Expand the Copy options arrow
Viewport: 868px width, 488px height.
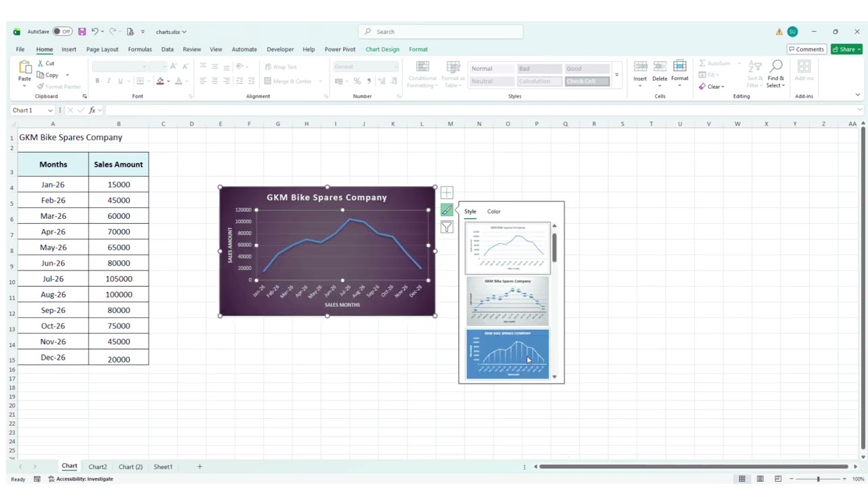tap(67, 75)
